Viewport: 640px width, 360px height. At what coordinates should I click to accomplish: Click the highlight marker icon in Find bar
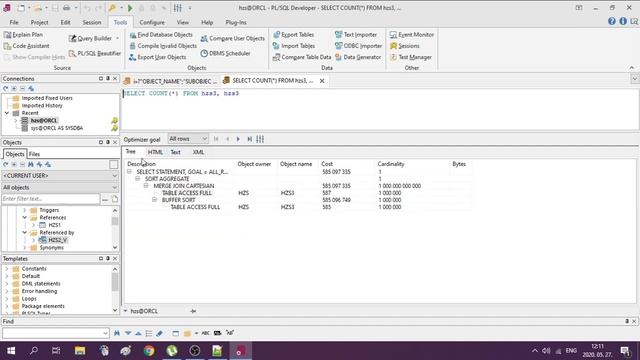pos(159,333)
